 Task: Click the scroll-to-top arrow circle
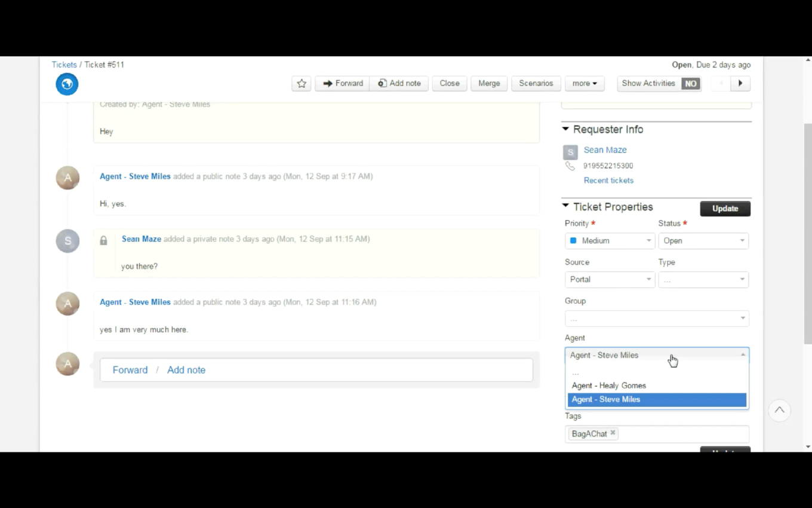(x=779, y=411)
